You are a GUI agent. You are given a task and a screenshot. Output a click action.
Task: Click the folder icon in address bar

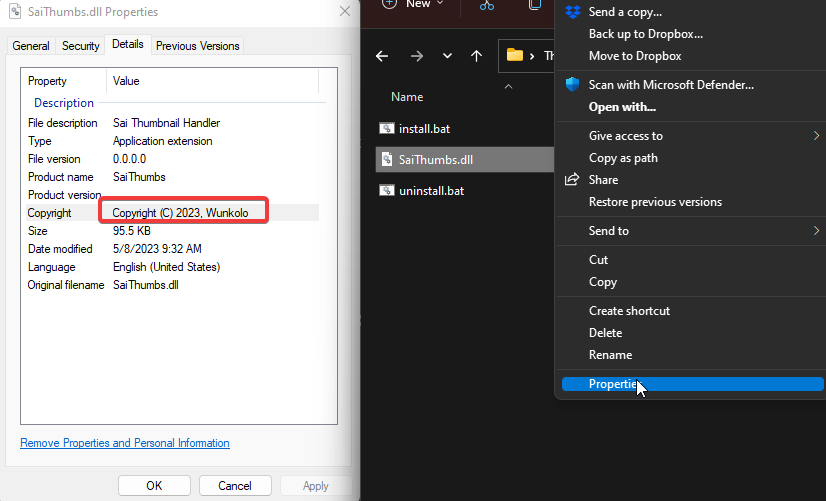(515, 55)
